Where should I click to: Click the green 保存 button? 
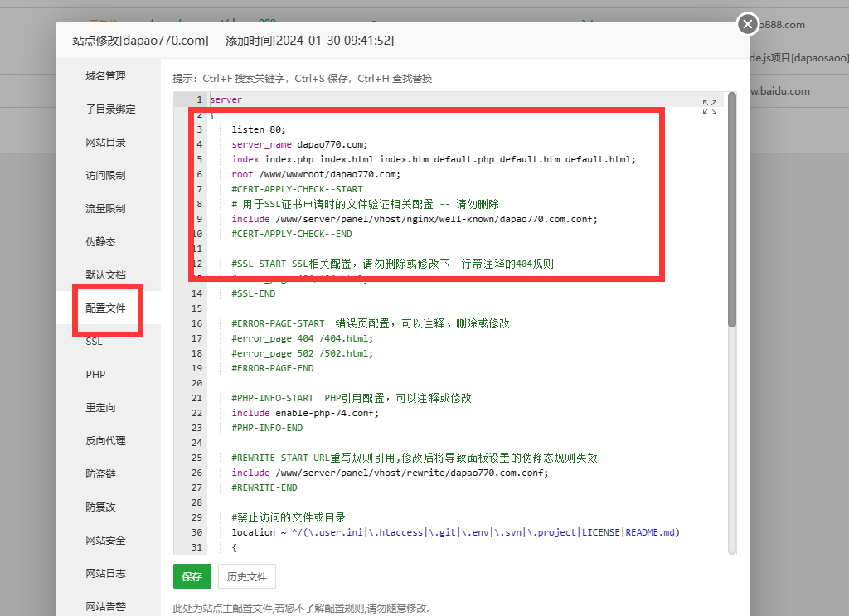point(192,576)
